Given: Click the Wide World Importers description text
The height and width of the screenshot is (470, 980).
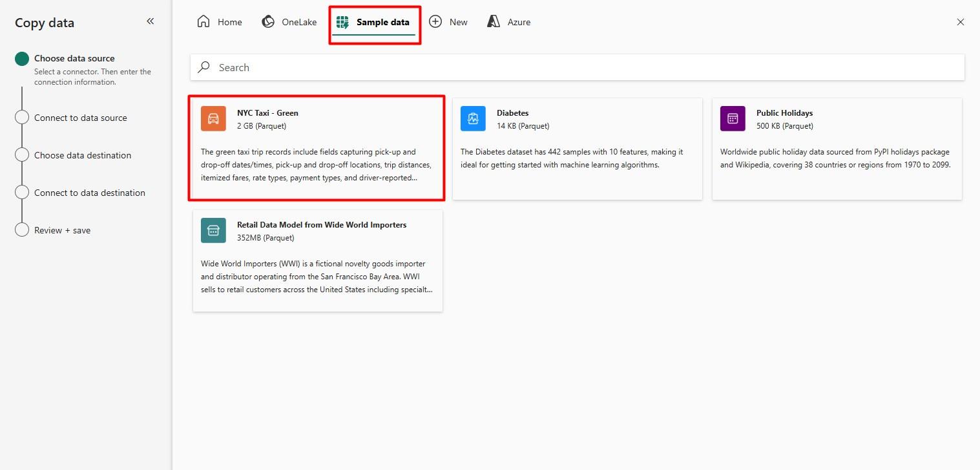Looking at the screenshot, I should (x=317, y=277).
